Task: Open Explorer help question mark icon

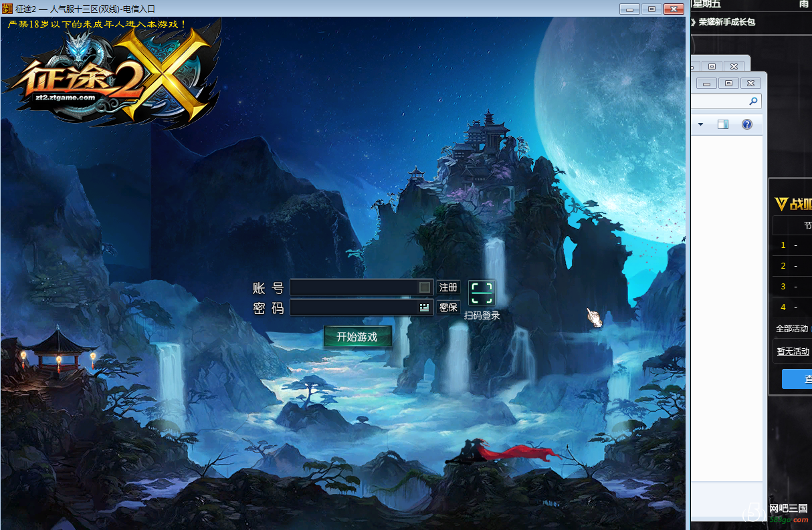Action: click(x=747, y=124)
